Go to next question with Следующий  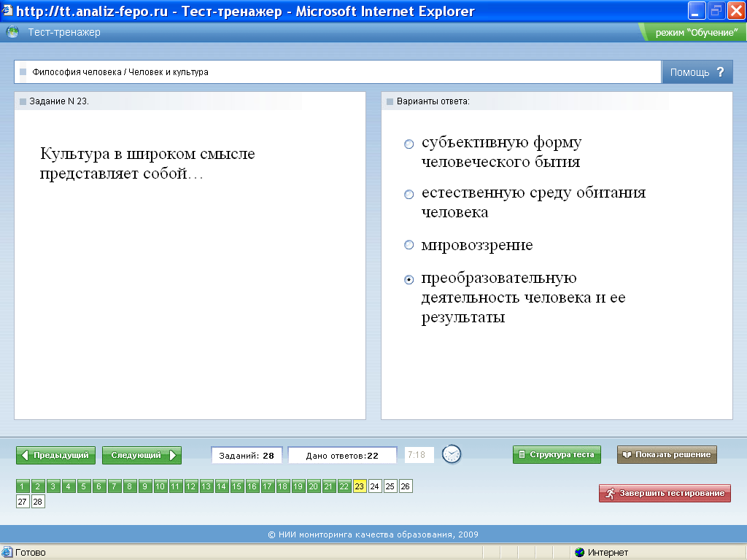tap(142, 455)
